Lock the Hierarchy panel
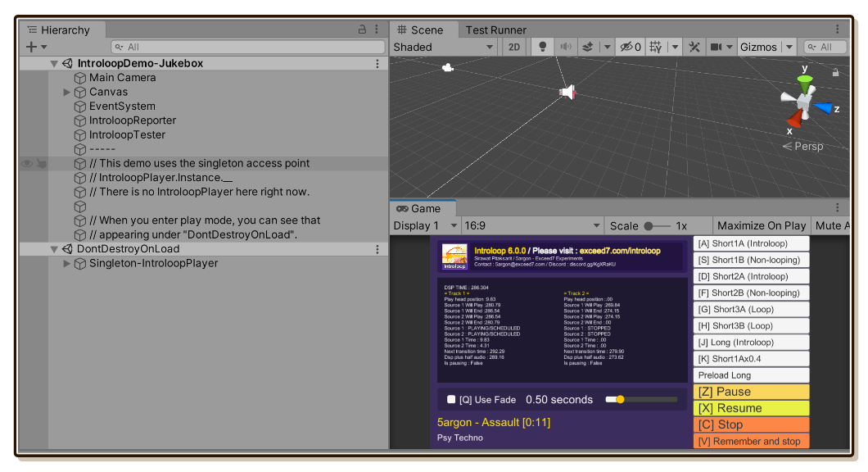Screen dimensions: 868x472 362,29
